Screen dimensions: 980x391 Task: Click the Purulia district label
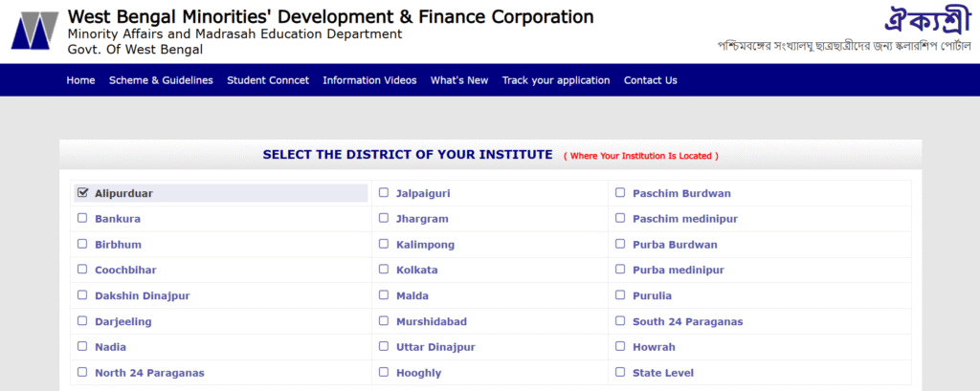(x=652, y=296)
